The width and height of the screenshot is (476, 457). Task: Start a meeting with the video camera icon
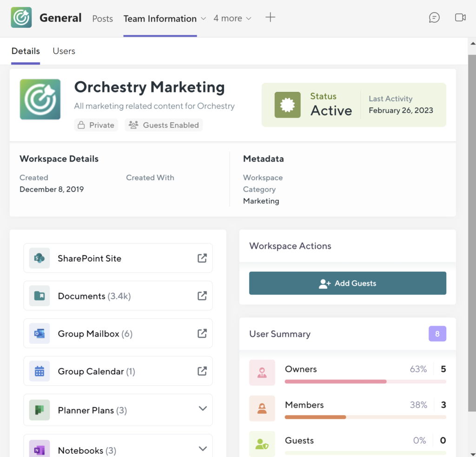click(460, 18)
